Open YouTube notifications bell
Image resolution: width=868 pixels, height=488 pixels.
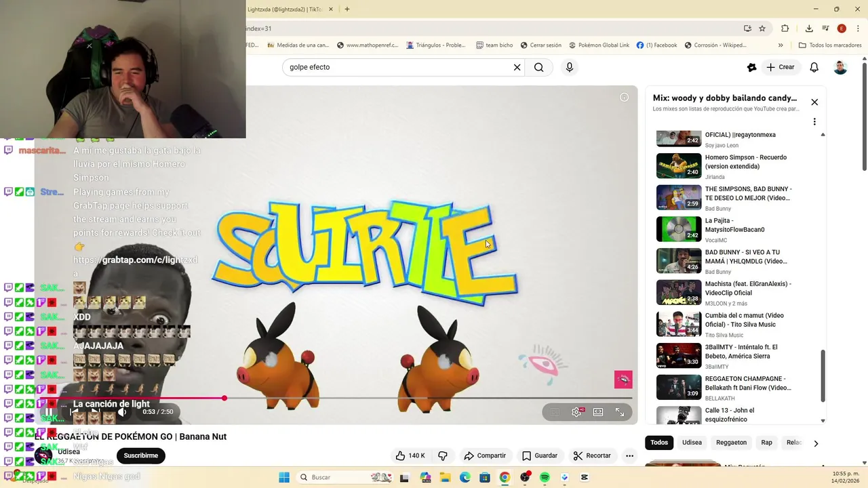pos(814,67)
